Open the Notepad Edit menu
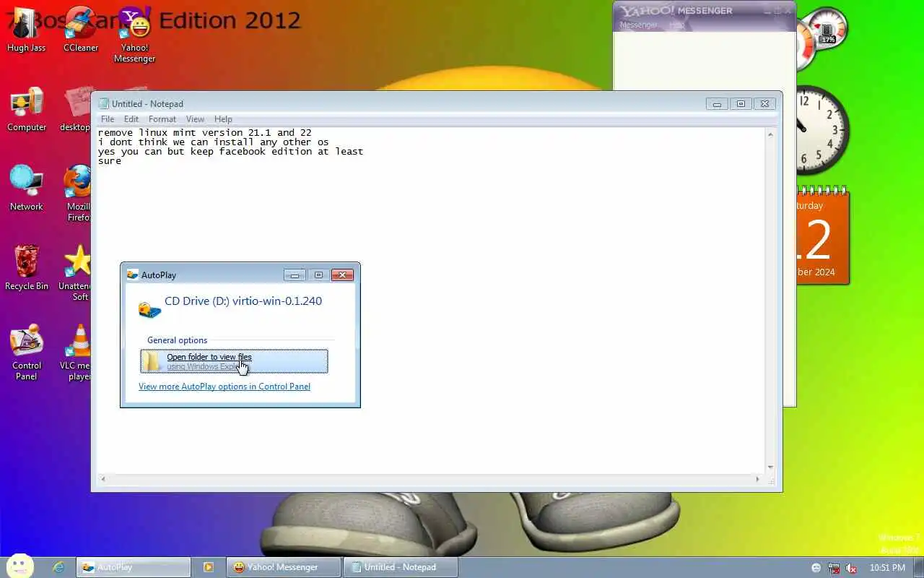 [x=131, y=119]
